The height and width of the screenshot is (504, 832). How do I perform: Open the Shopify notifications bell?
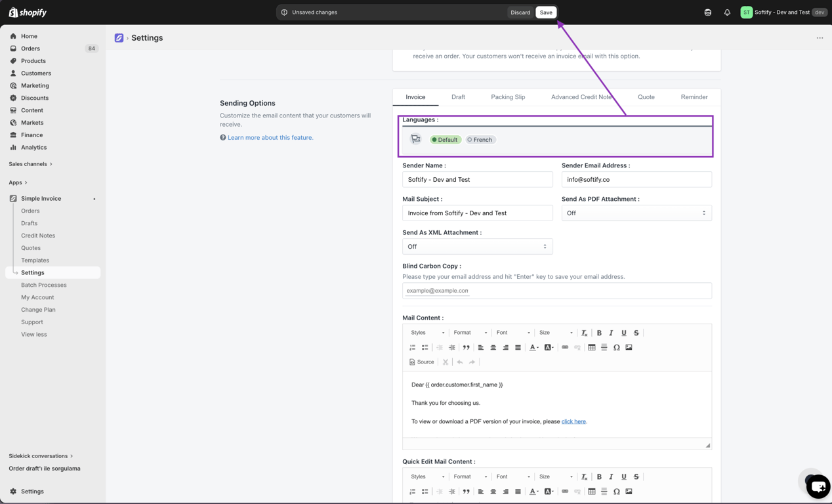[727, 12]
